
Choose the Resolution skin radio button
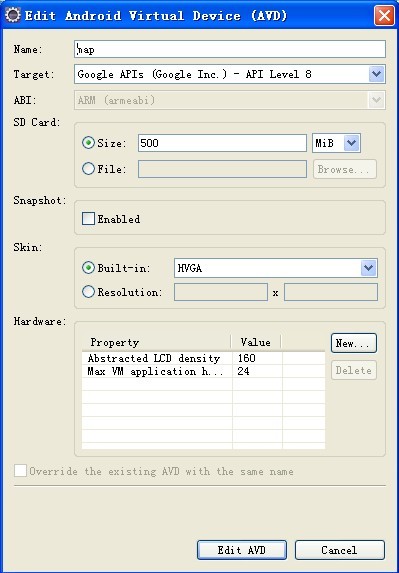tap(89, 292)
